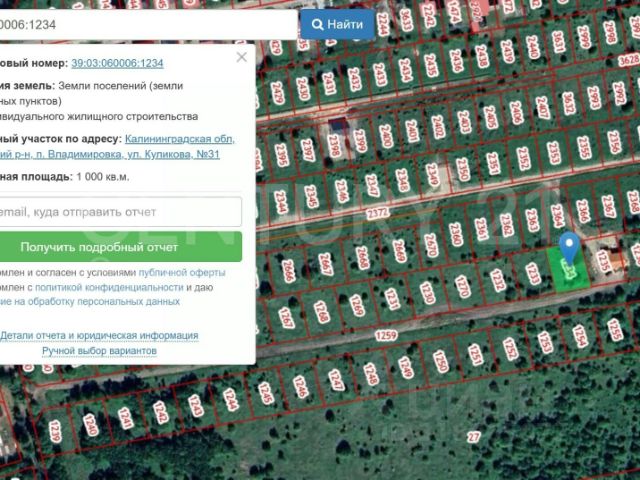The height and width of the screenshot is (480, 640).
Task: Select parcel labeled 2372 on map
Action: (378, 213)
